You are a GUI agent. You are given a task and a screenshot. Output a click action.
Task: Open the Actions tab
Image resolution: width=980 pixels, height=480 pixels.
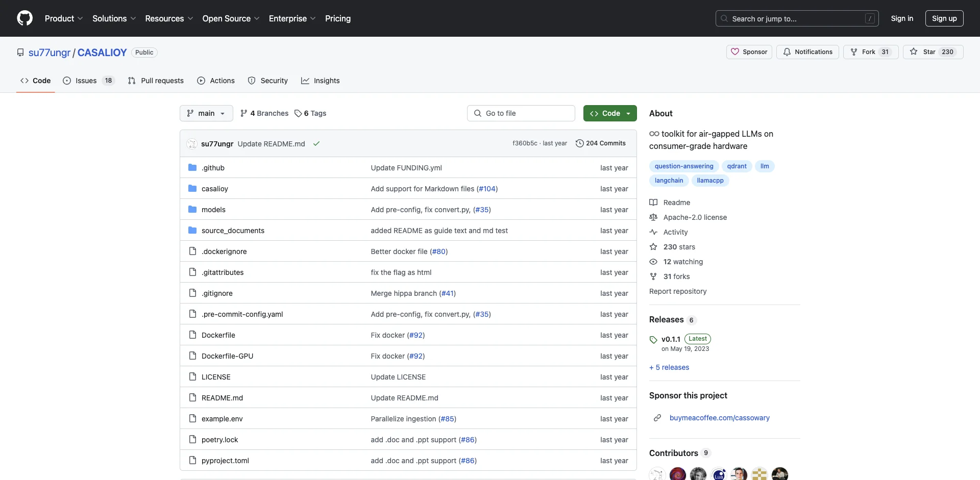coord(216,81)
